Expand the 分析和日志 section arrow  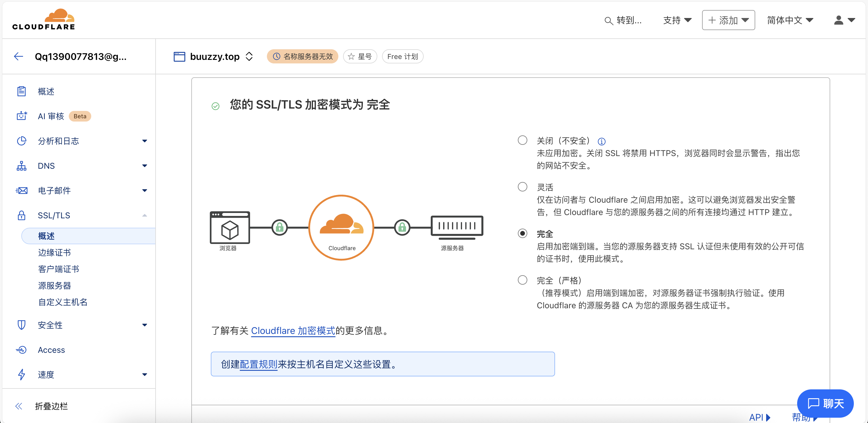tap(145, 141)
